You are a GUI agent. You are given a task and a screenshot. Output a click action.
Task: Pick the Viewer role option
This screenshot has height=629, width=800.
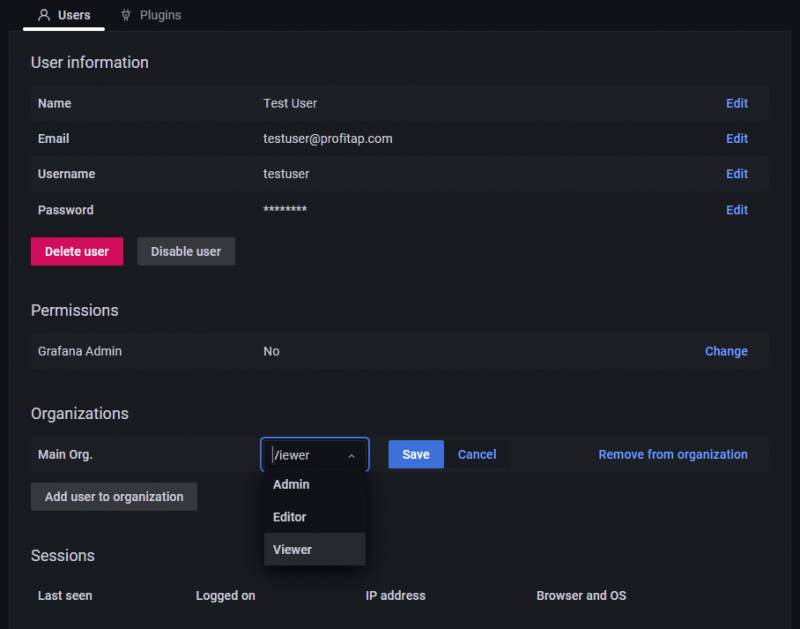click(292, 549)
